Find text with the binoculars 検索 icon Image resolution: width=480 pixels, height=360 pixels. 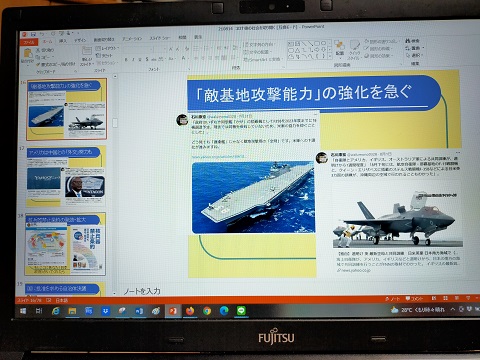(x=412, y=41)
